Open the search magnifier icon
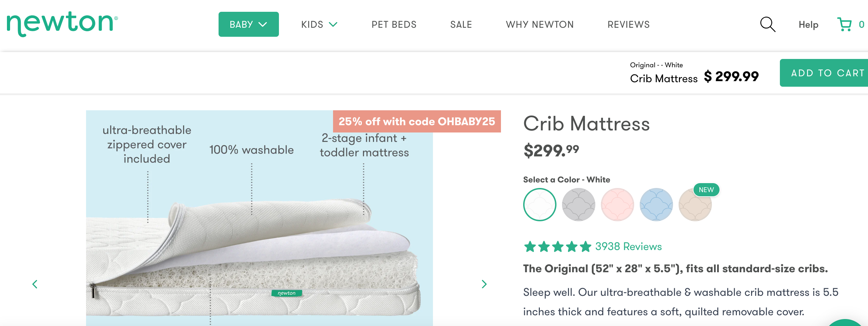Viewport: 868px width, 326px height. [767, 24]
